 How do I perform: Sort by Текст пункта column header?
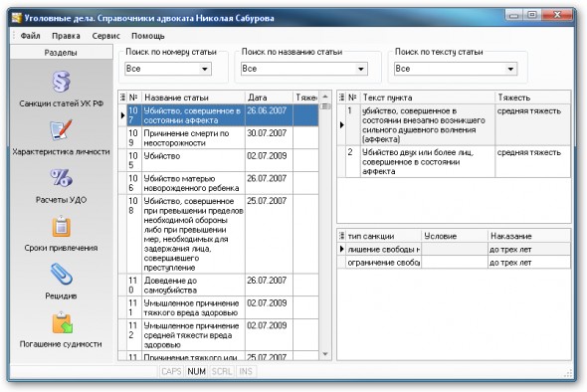click(x=428, y=98)
